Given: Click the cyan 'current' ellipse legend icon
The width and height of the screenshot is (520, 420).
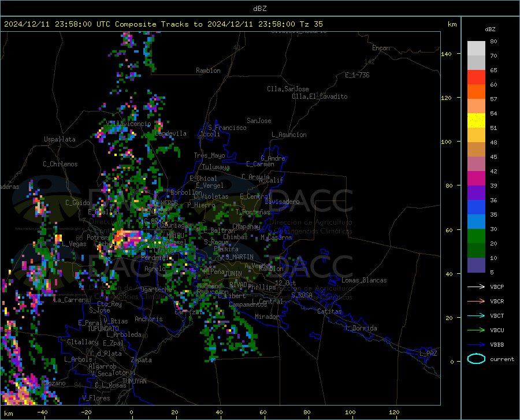Looking at the screenshot, I should [476, 359].
